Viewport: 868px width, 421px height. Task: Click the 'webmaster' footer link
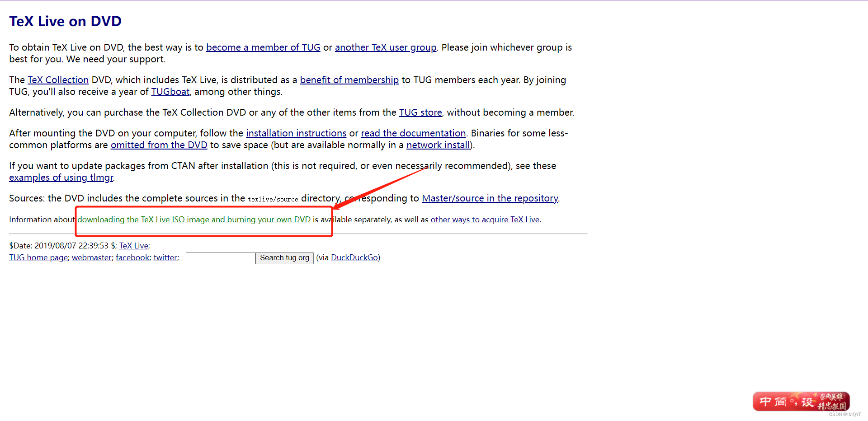(92, 257)
